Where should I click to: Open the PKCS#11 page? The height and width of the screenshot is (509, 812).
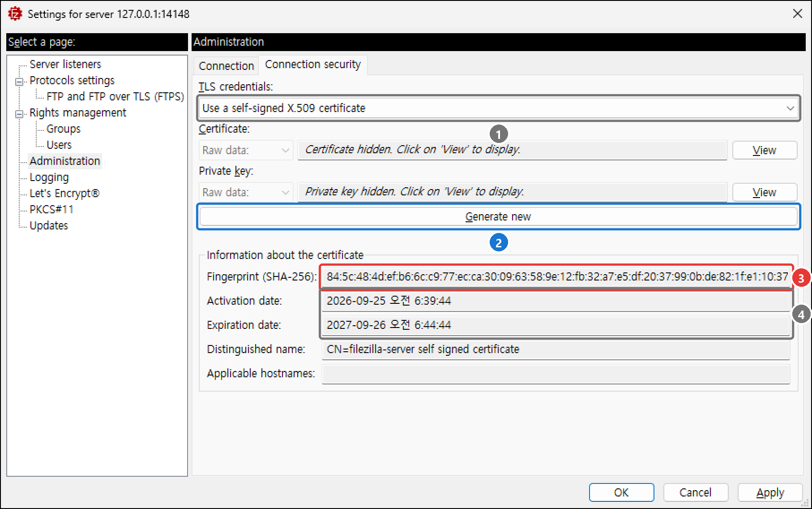coord(51,209)
